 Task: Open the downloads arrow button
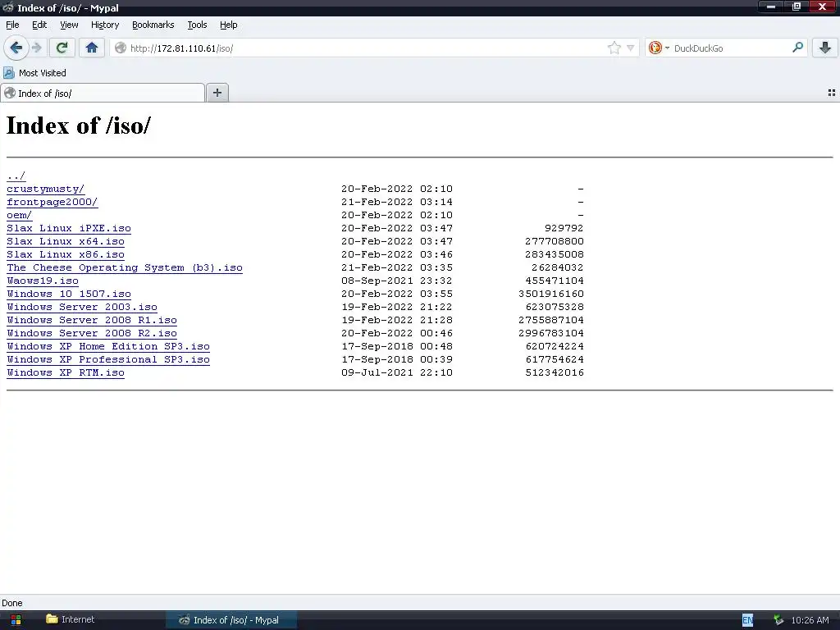(x=825, y=48)
